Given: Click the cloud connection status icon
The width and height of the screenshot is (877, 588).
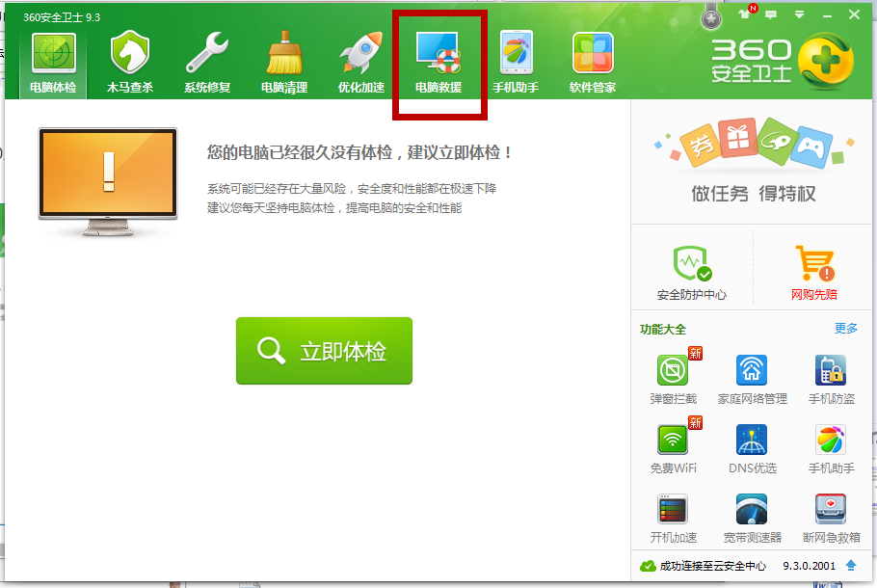Looking at the screenshot, I should coord(648,566).
